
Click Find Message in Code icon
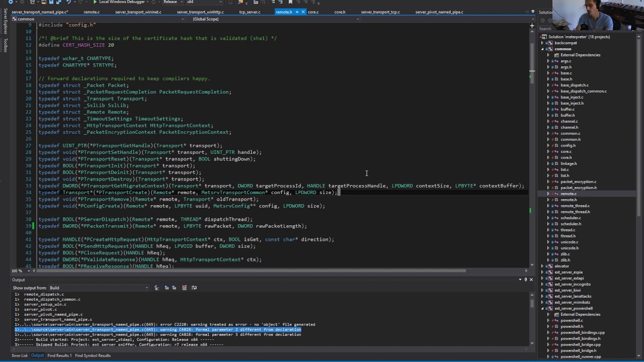156,288
